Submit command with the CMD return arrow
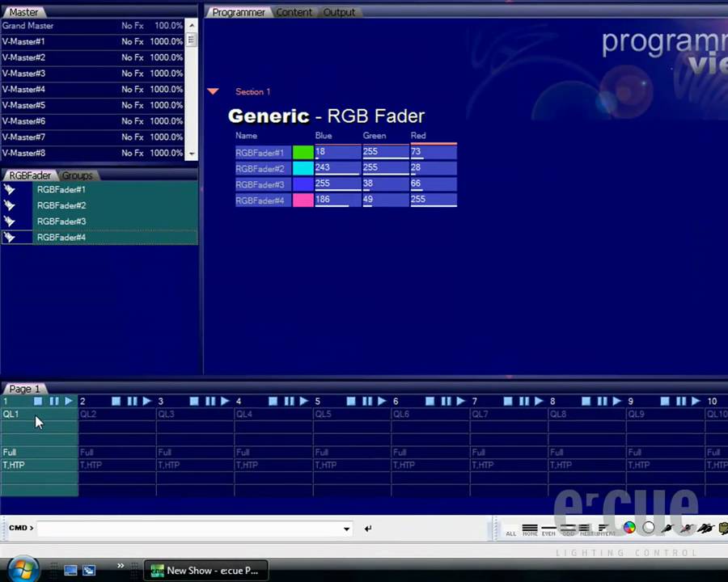 click(368, 528)
